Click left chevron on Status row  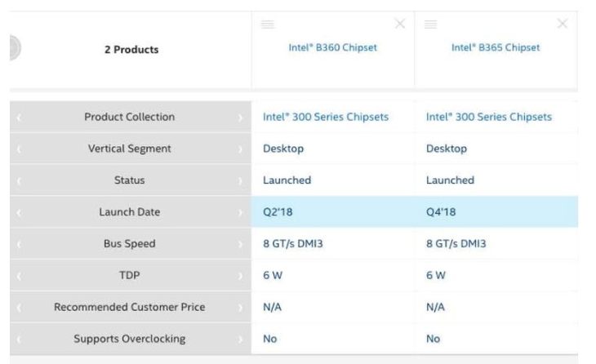[x=19, y=181]
